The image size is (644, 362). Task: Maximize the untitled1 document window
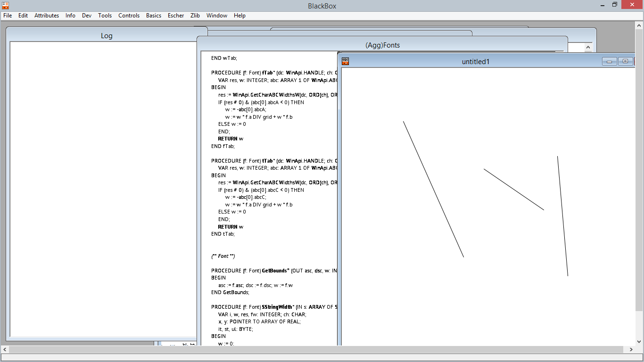[625, 61]
